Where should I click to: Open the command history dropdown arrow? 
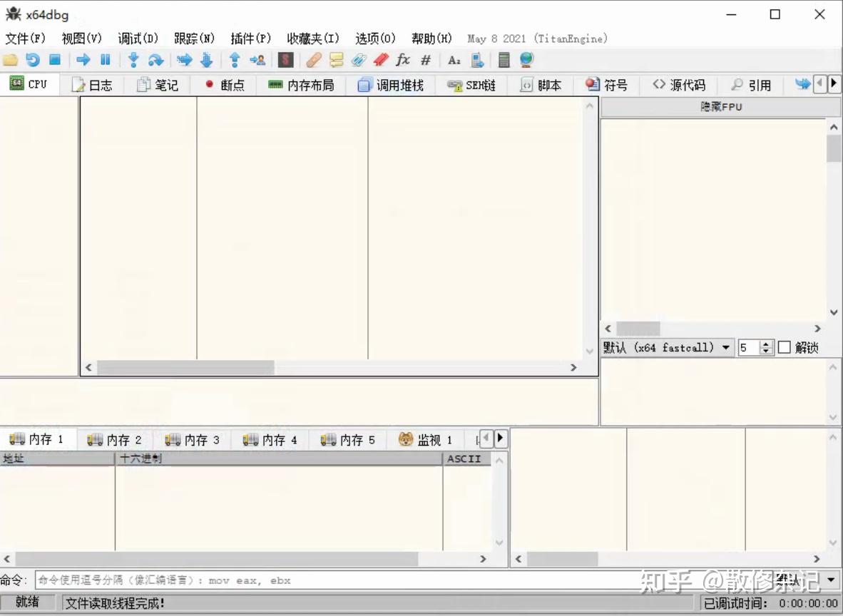point(829,580)
